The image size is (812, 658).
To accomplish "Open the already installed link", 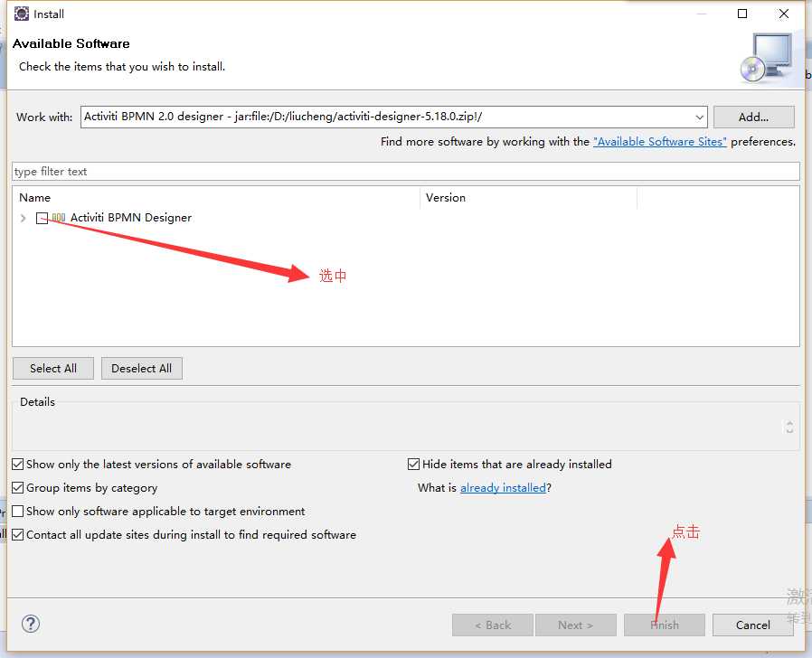I will pyautogui.click(x=503, y=488).
